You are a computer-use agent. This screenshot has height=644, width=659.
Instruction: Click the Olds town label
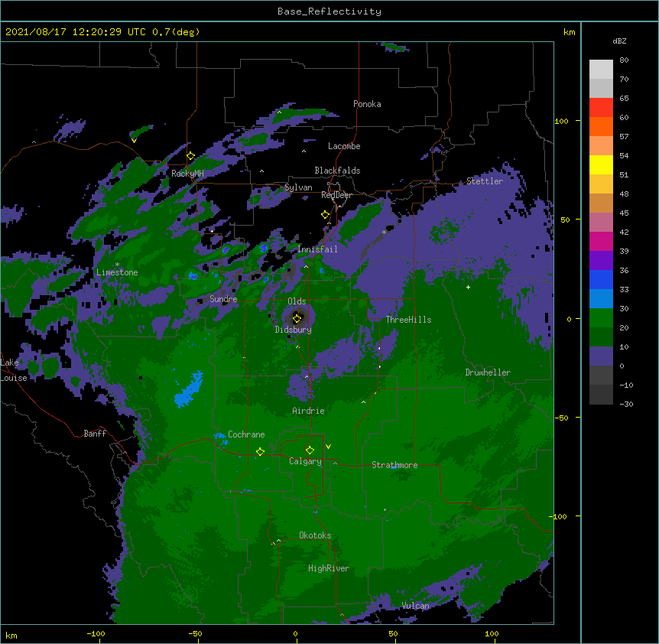coord(297,301)
